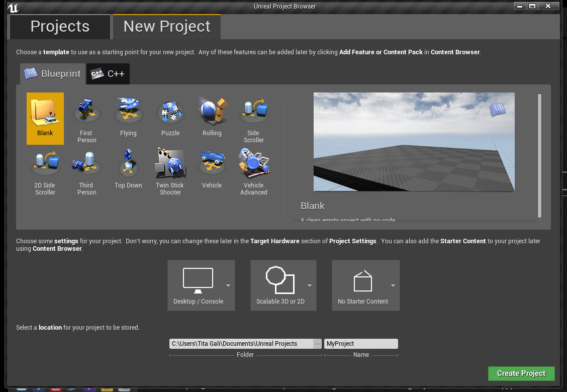This screenshot has height=392, width=567.
Task: Choose the Top Down template
Action: point(128,169)
